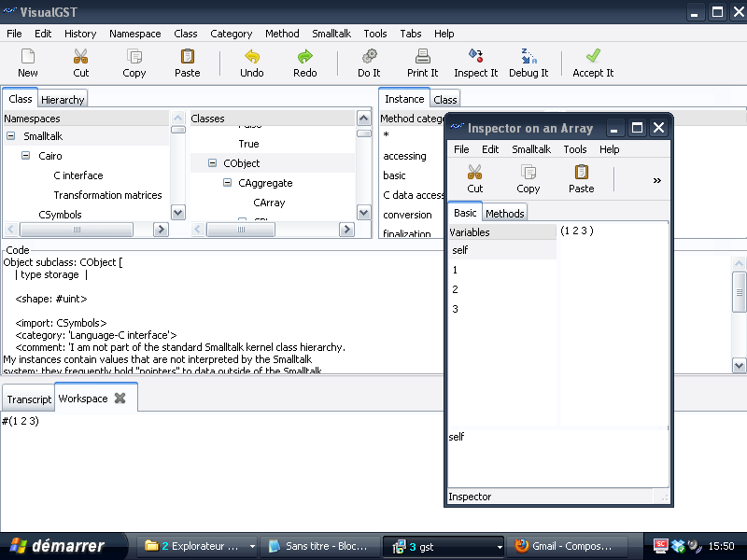Click scroll-up arrow of Classes list

[363, 119]
